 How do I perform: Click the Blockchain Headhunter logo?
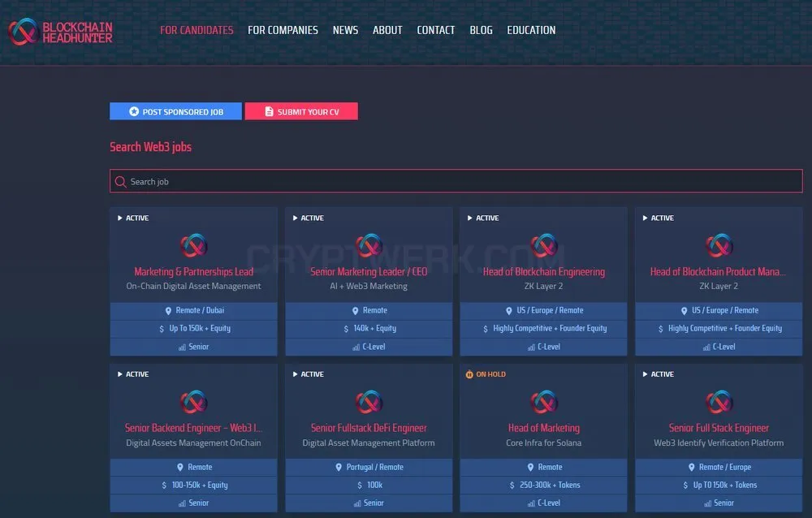60,32
